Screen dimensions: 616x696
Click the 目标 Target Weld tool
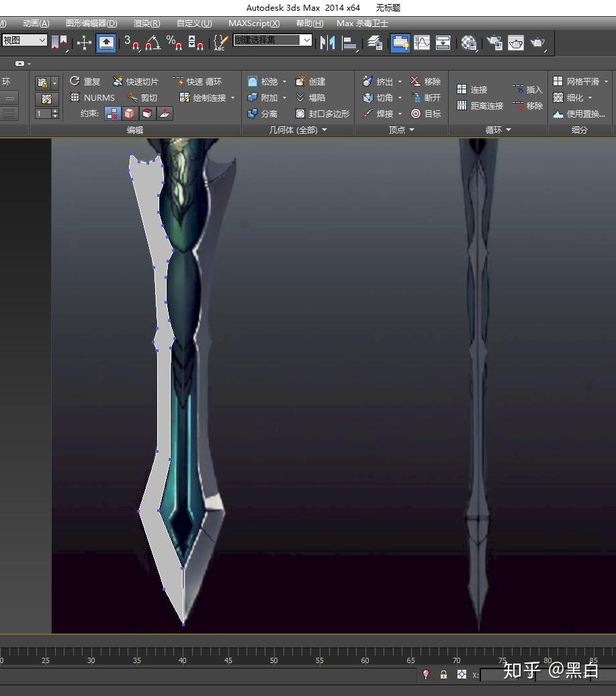click(x=425, y=114)
